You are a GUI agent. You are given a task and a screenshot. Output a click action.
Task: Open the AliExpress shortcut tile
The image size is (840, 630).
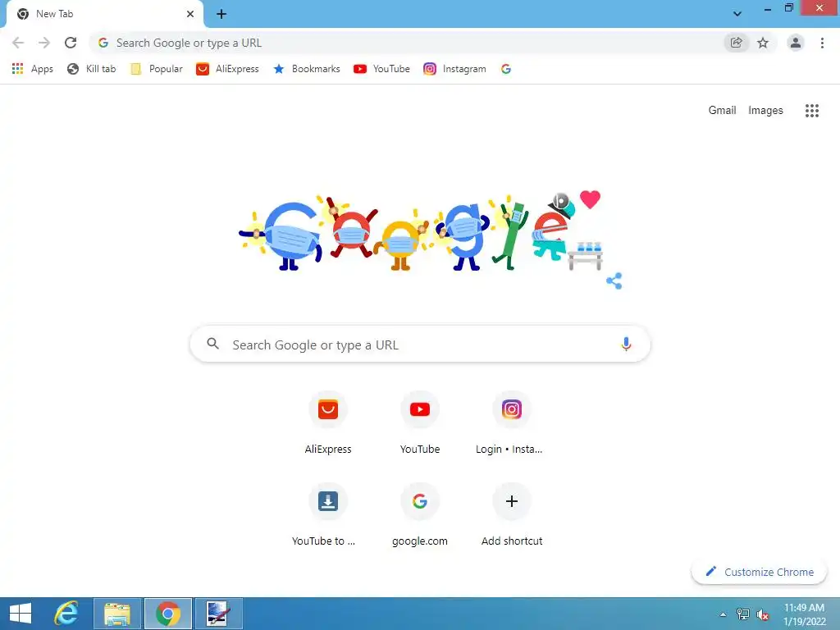[x=328, y=423]
